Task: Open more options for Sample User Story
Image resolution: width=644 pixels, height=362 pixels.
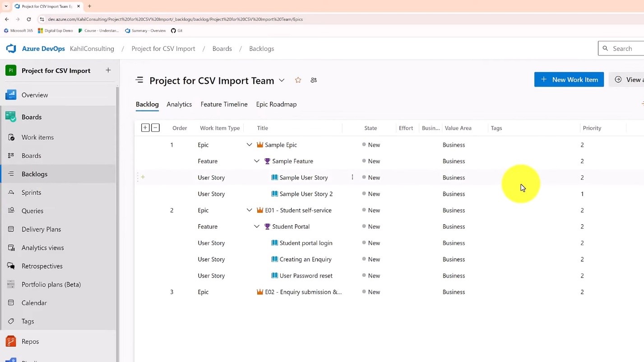Action: tap(352, 177)
